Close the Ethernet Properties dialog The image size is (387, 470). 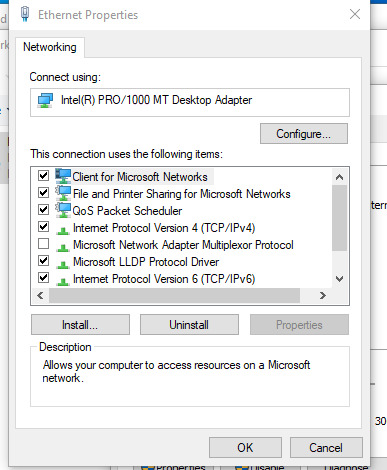click(355, 14)
